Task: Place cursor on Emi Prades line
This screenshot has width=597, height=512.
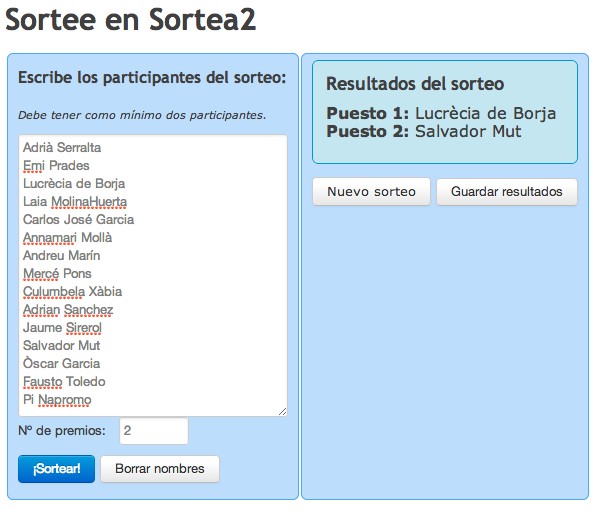Action: click(x=56, y=166)
